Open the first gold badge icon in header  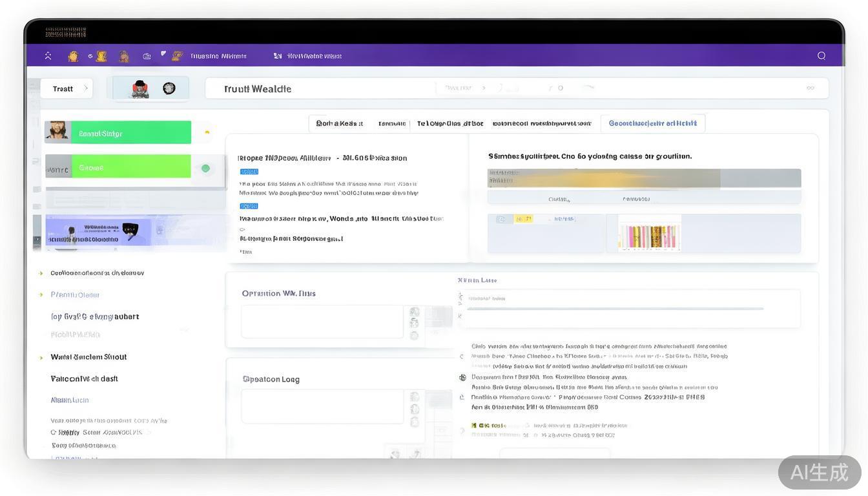coord(73,56)
